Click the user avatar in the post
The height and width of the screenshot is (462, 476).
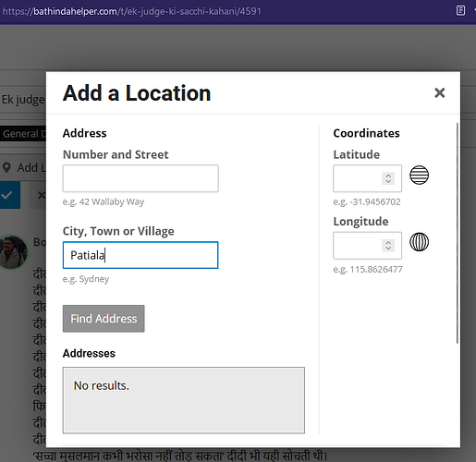(x=13, y=252)
